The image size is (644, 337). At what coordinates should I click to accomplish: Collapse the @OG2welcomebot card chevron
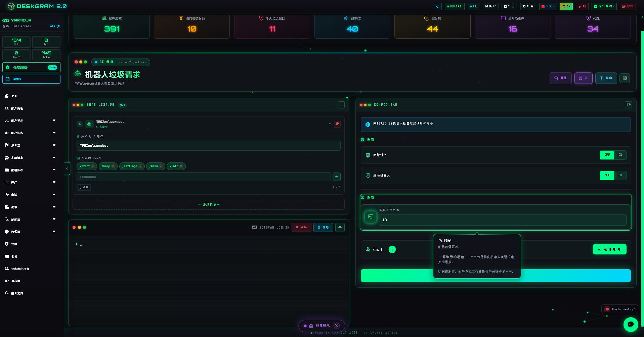pyautogui.click(x=330, y=124)
